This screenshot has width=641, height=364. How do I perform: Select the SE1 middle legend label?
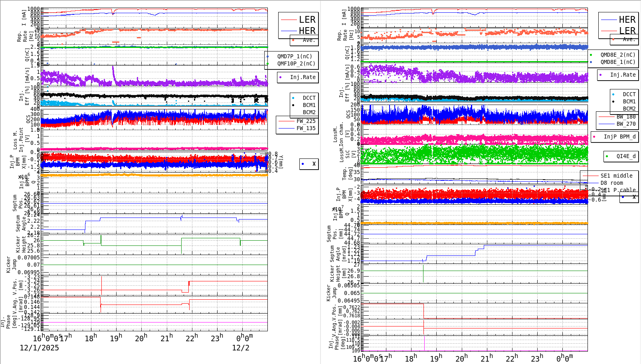click(x=616, y=176)
